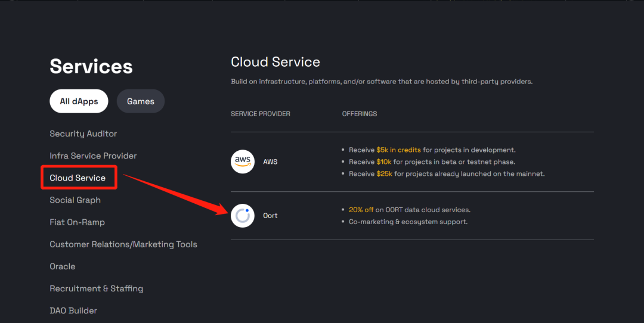Image resolution: width=644 pixels, height=323 pixels.
Task: Select Customer Relations/Marketing Tools category
Action: click(x=123, y=244)
